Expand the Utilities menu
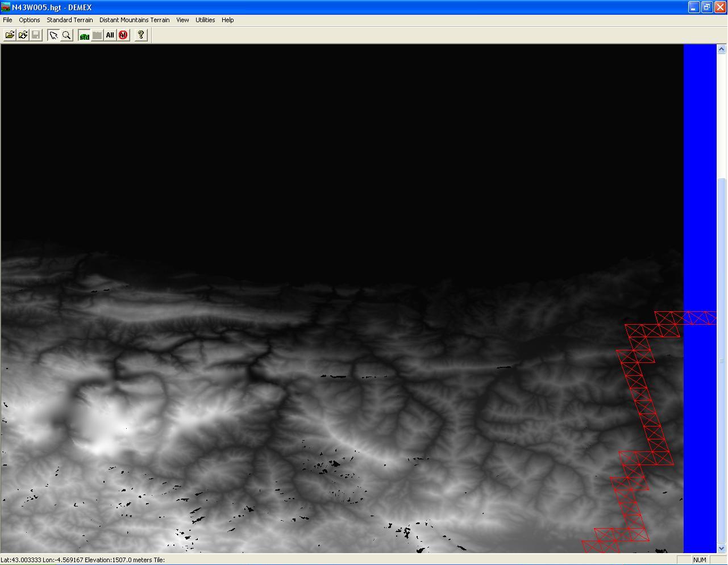The width and height of the screenshot is (728, 565). coord(205,20)
